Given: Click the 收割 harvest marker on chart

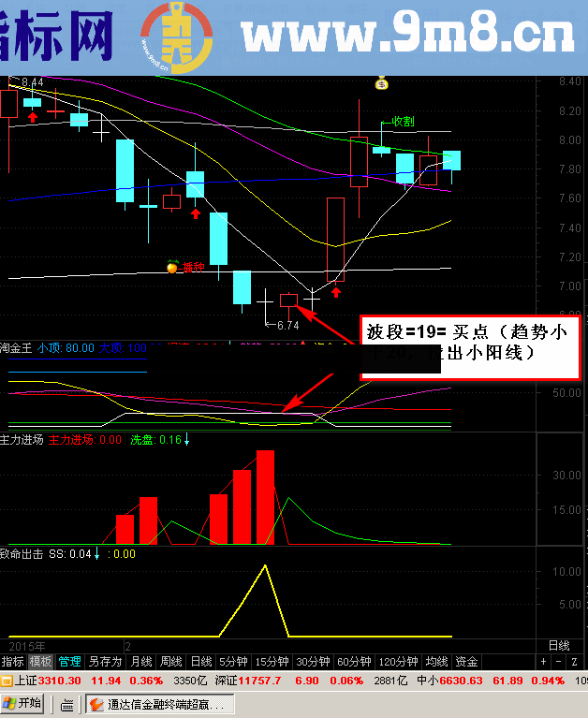Looking at the screenshot, I should coord(403,122).
